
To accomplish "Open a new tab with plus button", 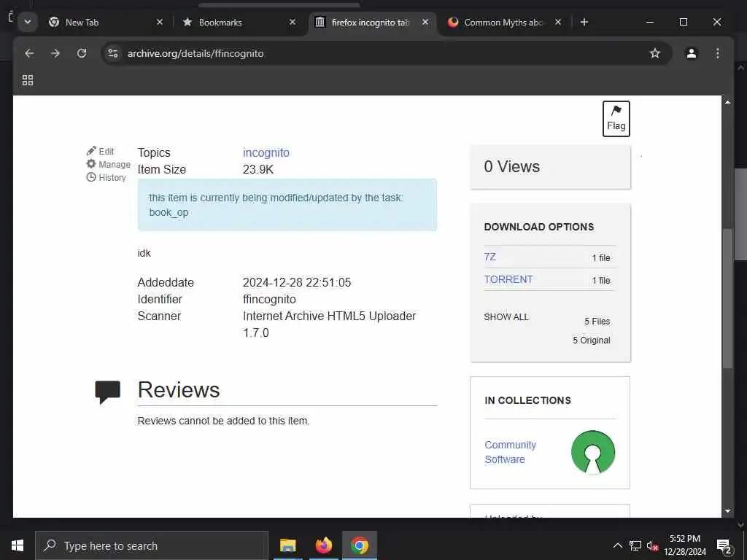I will coord(584,23).
